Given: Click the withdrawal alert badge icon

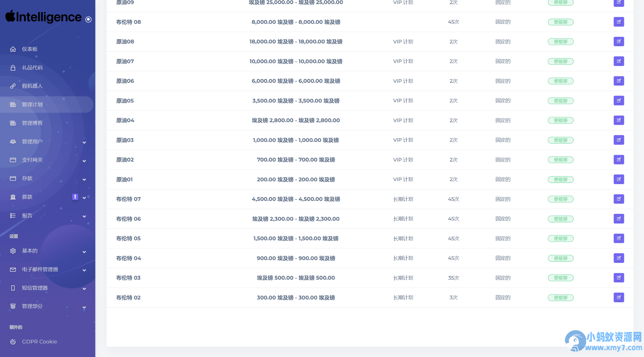Looking at the screenshot, I should pos(75,197).
